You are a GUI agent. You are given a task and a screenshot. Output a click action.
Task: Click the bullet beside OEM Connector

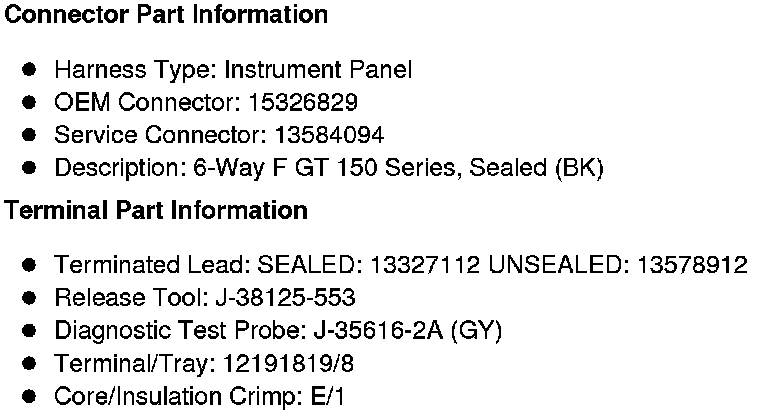30,103
